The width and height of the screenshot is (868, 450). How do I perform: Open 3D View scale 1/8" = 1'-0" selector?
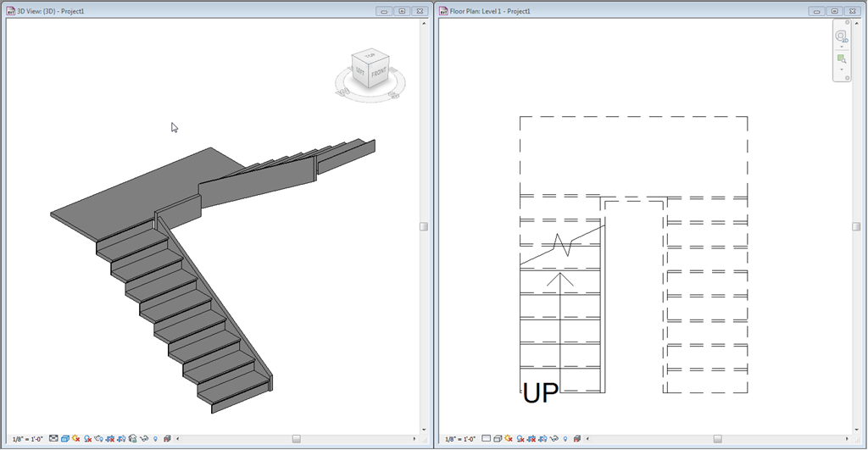point(28,439)
